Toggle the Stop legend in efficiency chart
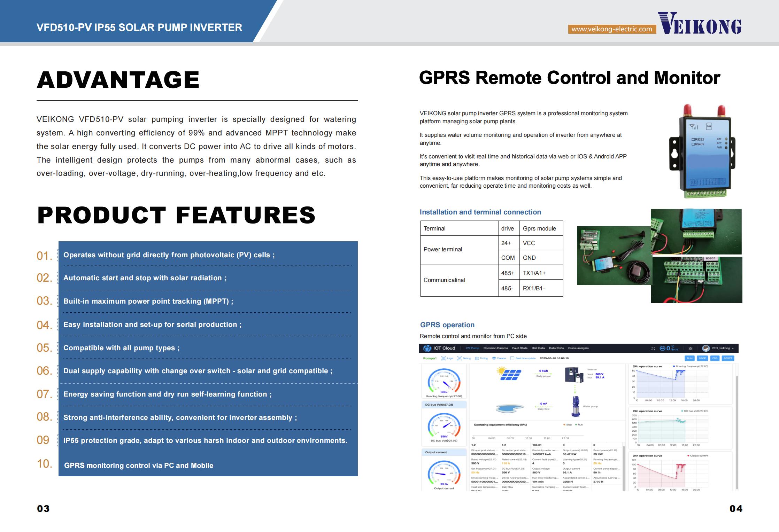The image size is (779, 532). pos(568,424)
